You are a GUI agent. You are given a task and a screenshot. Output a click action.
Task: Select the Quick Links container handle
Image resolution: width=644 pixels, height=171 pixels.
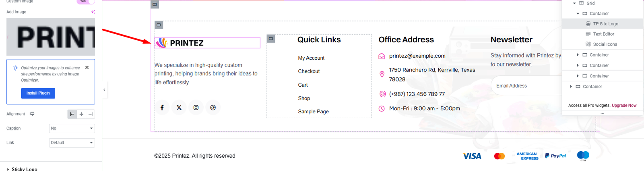tap(271, 39)
